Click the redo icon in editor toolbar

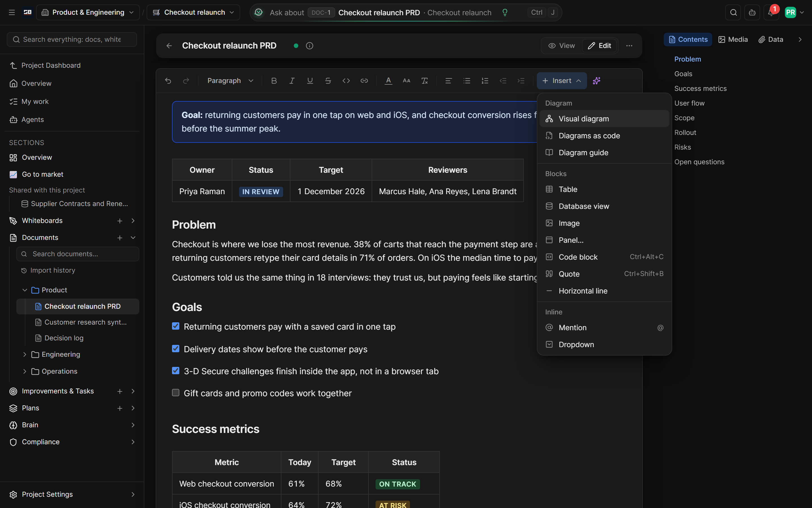(186, 81)
